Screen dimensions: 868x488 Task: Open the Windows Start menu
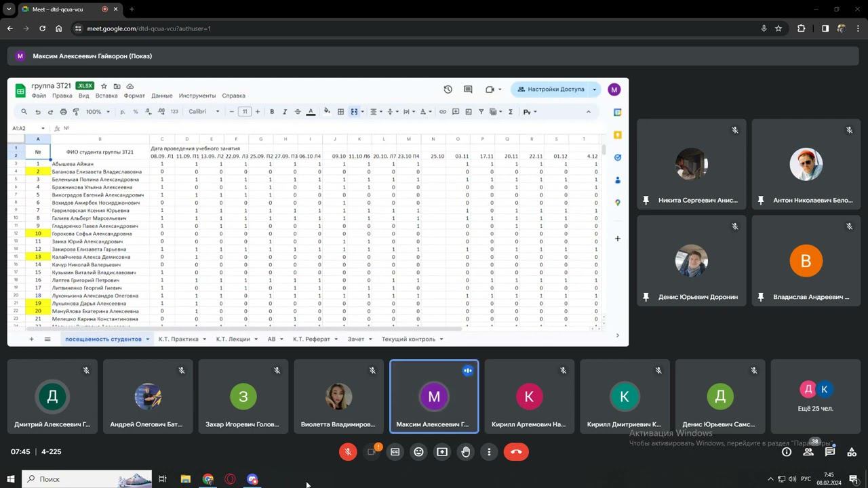pos(10,479)
